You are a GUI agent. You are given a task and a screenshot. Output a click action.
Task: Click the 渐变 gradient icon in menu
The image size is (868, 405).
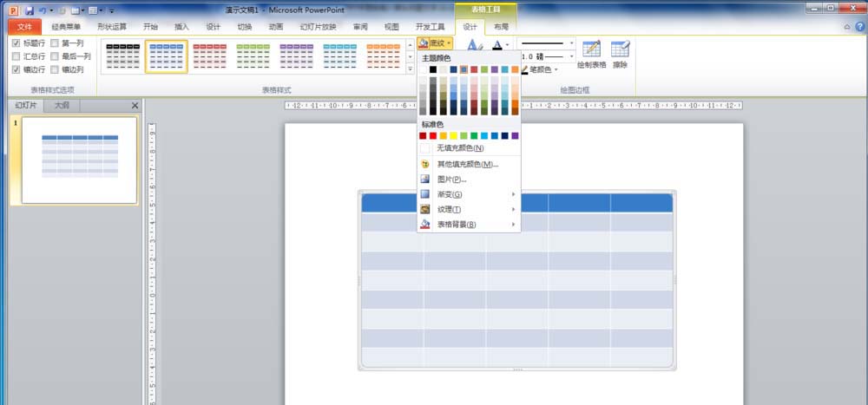(425, 194)
